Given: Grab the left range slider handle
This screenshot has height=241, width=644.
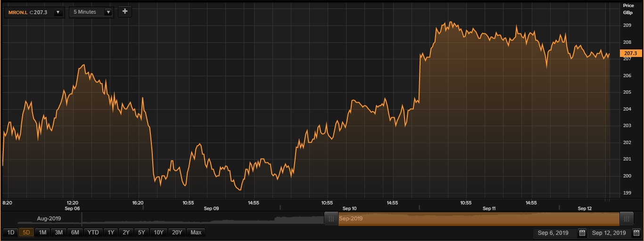Looking at the screenshot, I should (331, 218).
